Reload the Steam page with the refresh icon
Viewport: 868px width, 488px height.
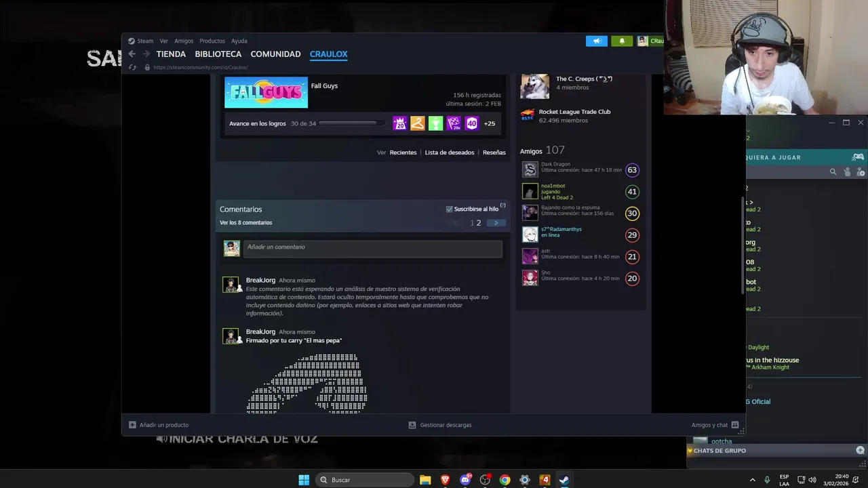[x=132, y=67]
